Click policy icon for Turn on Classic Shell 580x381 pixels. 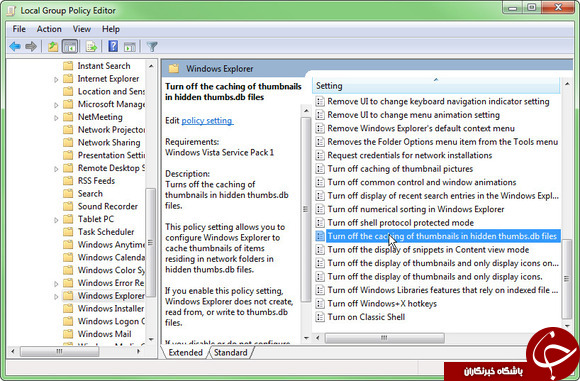click(320, 317)
